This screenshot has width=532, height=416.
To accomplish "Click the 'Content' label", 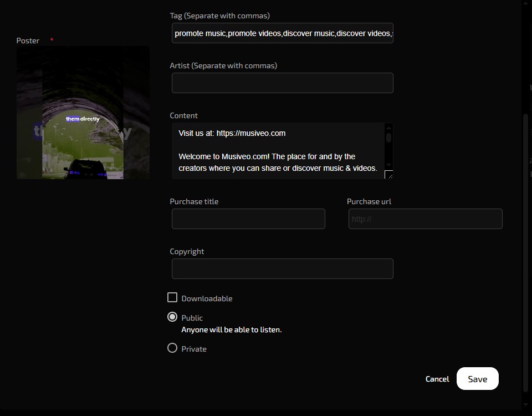I will click(183, 115).
